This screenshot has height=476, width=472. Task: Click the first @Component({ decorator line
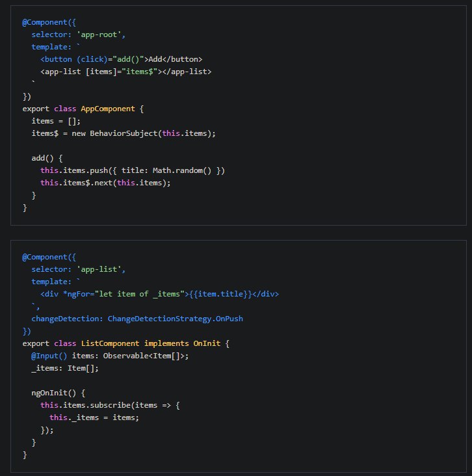point(49,23)
